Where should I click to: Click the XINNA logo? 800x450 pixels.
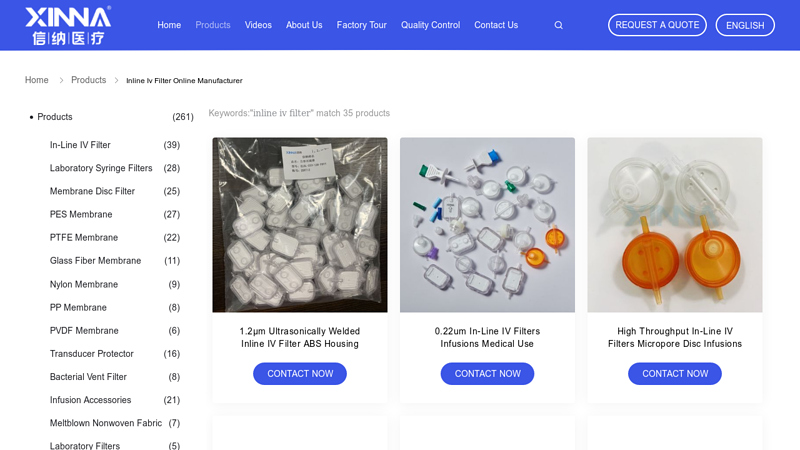(68, 25)
